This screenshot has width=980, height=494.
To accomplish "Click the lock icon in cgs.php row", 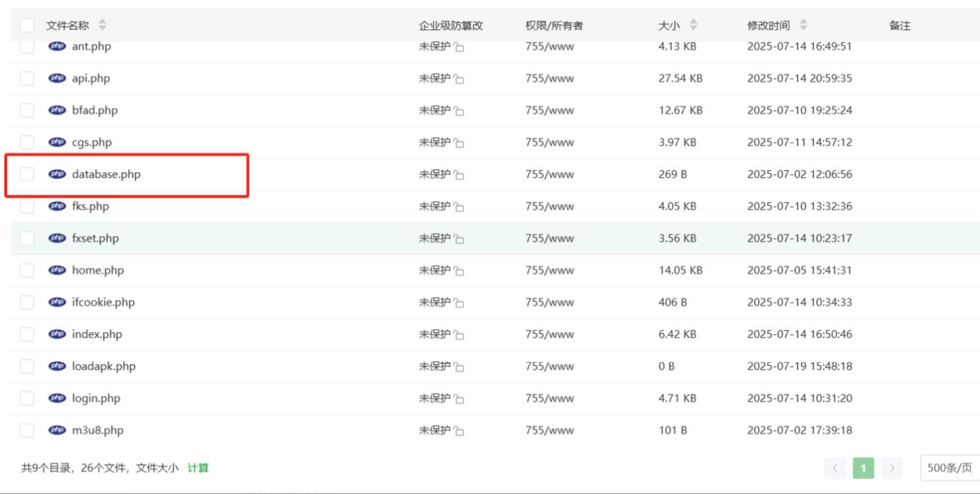I will point(459,143).
